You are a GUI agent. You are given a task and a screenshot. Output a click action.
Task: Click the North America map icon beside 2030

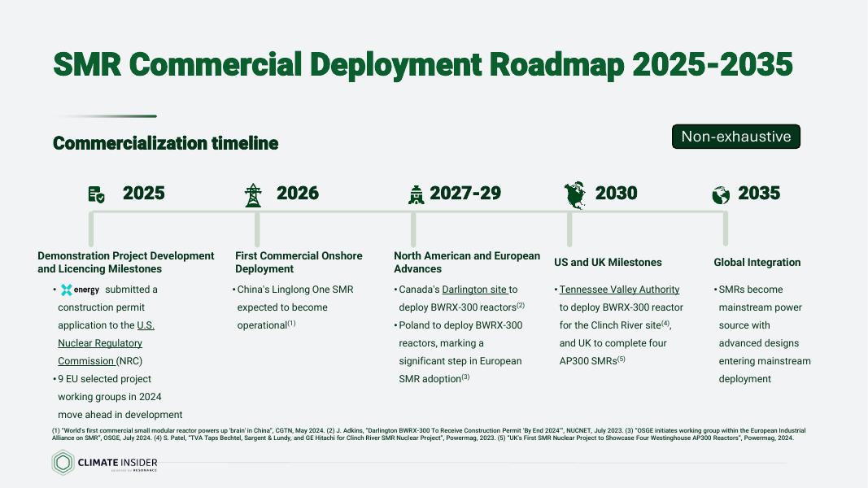[576, 195]
